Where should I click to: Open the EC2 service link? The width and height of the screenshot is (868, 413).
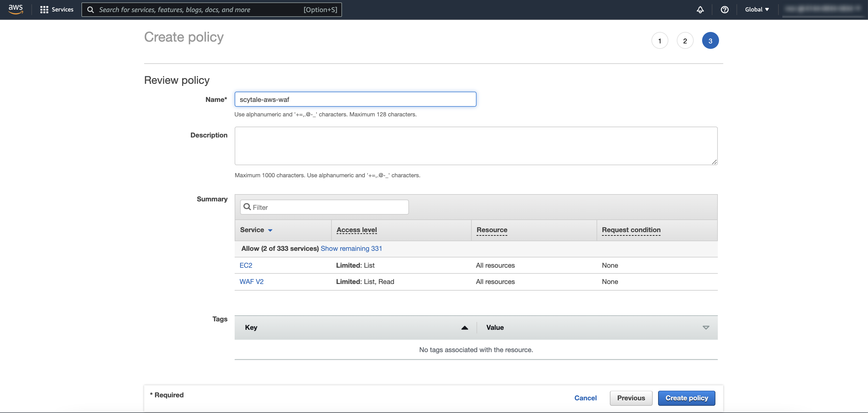coord(246,265)
